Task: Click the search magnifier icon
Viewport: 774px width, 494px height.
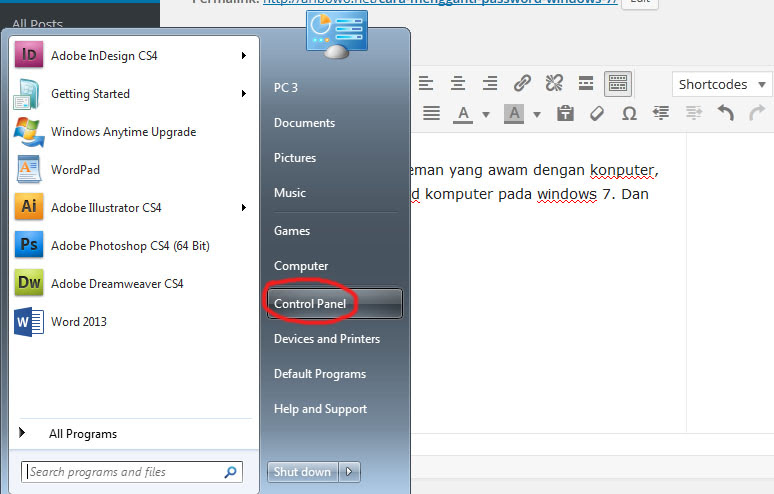Action: [231, 472]
